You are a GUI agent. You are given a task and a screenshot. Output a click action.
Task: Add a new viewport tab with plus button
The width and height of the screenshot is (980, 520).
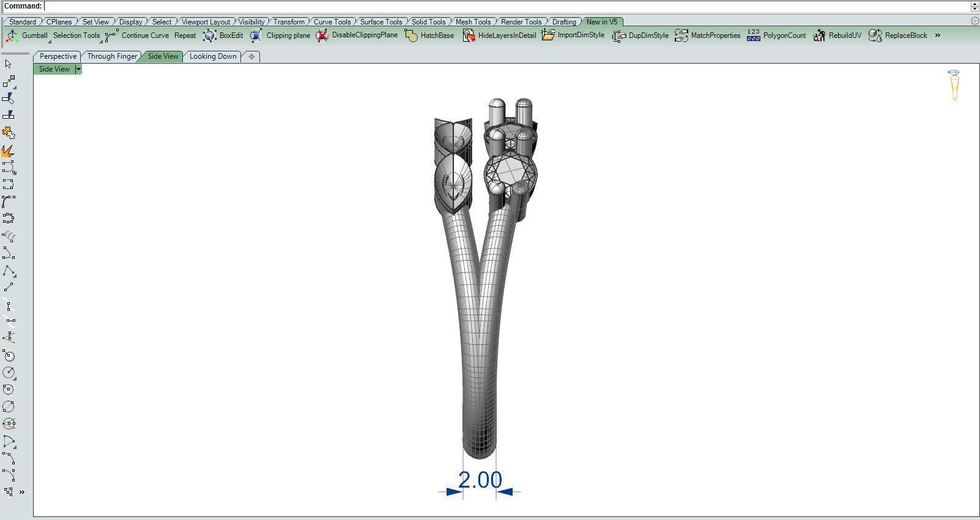coord(251,56)
